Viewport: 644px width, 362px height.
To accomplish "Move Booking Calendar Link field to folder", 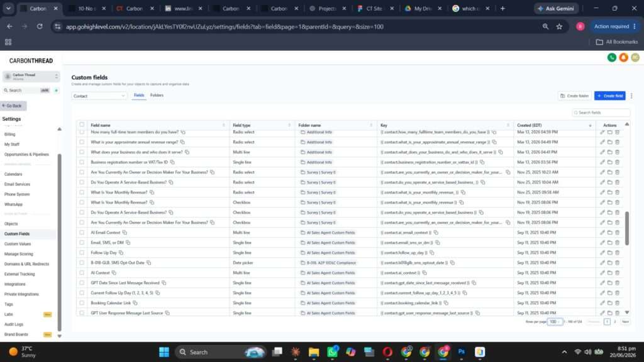I will coord(609,303).
